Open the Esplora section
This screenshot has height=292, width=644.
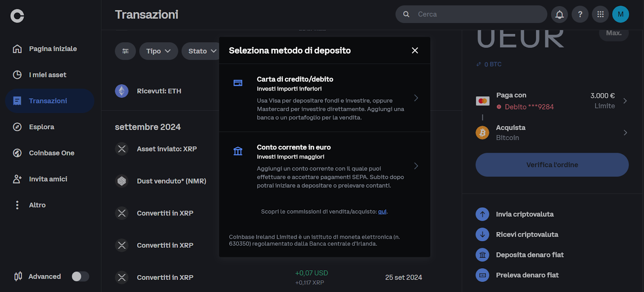[x=50, y=127]
